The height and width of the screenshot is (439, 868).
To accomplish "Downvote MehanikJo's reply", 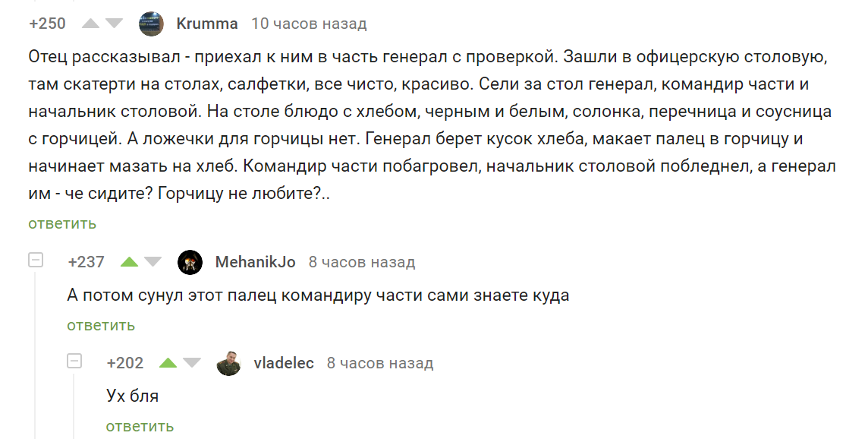I will coord(153,262).
